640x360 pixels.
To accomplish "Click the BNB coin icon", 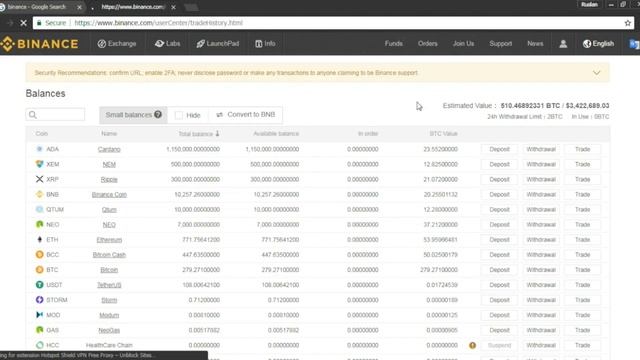I will 40,194.
